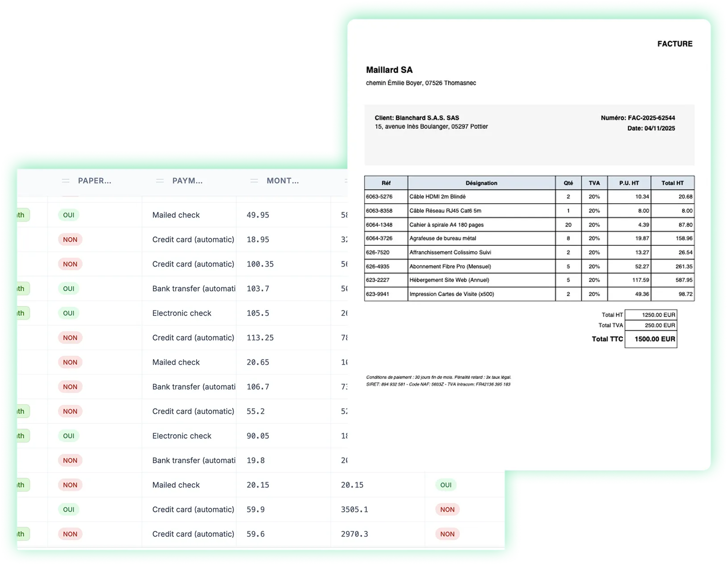Select the 2970.3 value cell
The height and width of the screenshot is (565, 728).
[354, 534]
